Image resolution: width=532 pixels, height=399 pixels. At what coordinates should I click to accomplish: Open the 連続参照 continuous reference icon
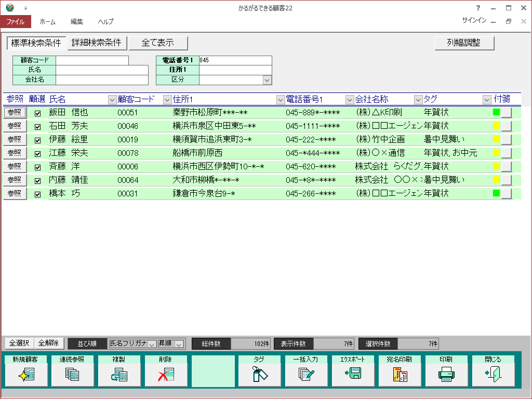pos(72,375)
